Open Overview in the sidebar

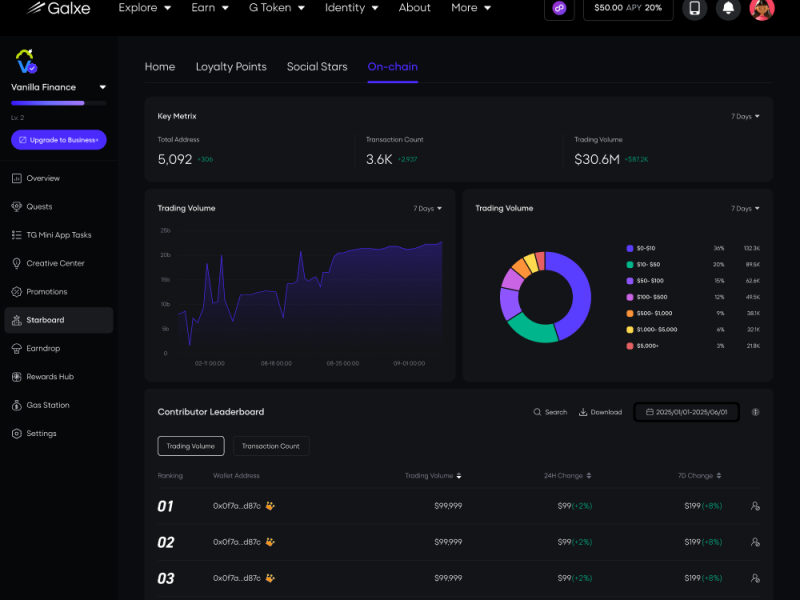click(59, 178)
